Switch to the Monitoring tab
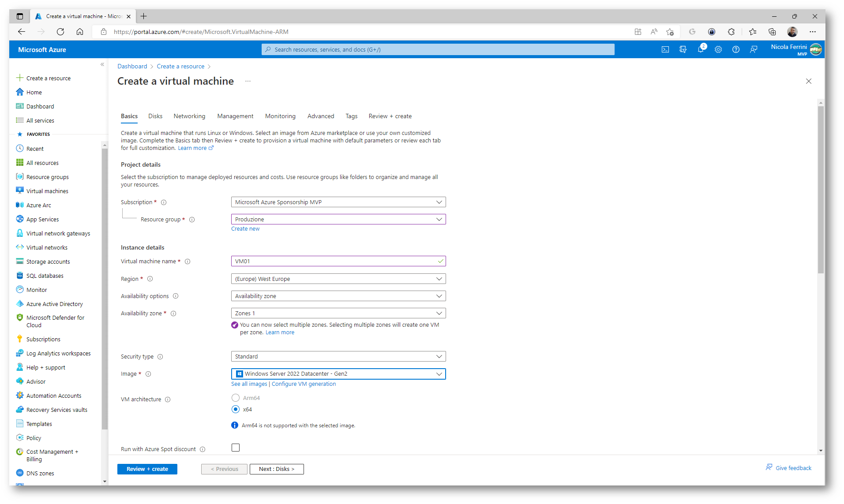 (x=280, y=116)
